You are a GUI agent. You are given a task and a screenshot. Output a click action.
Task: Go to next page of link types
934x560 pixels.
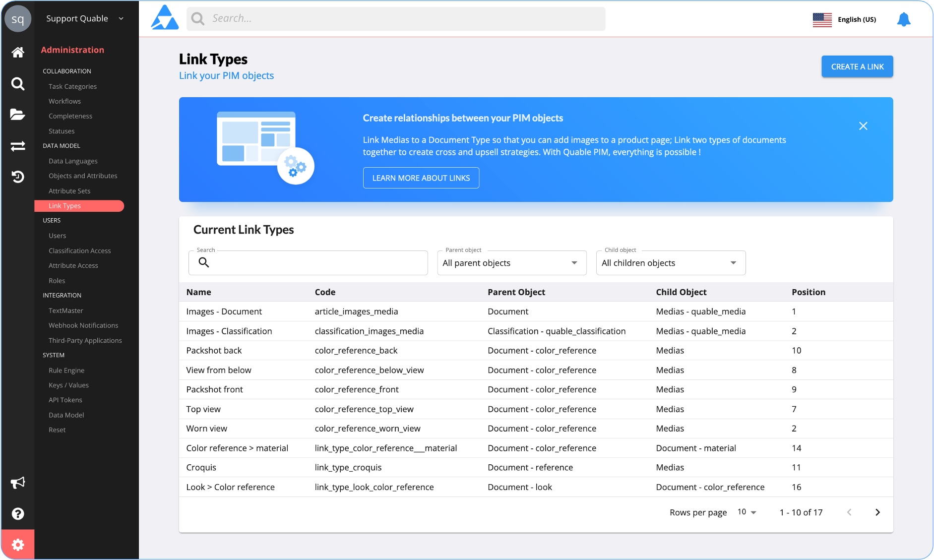coord(877,512)
